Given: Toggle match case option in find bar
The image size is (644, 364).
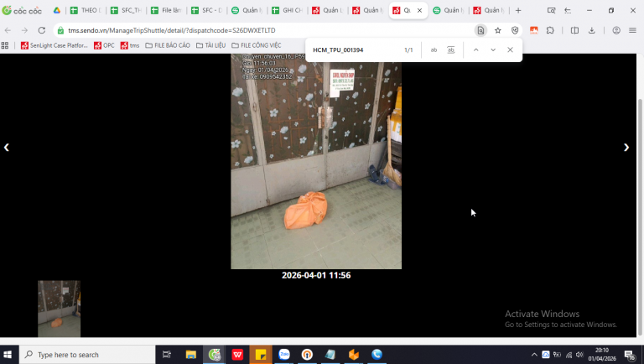Looking at the screenshot, I should tap(434, 49).
